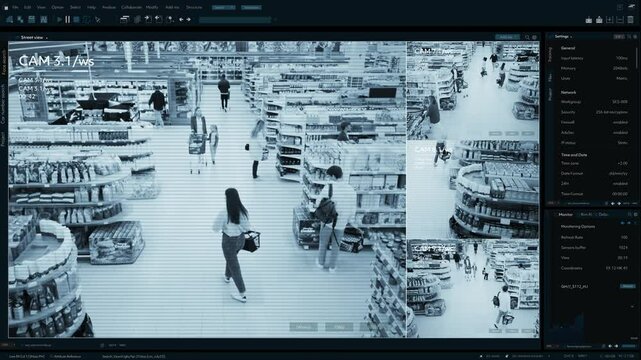Click the General section heading
Screen dimensions: 641x360
coord(567,48)
